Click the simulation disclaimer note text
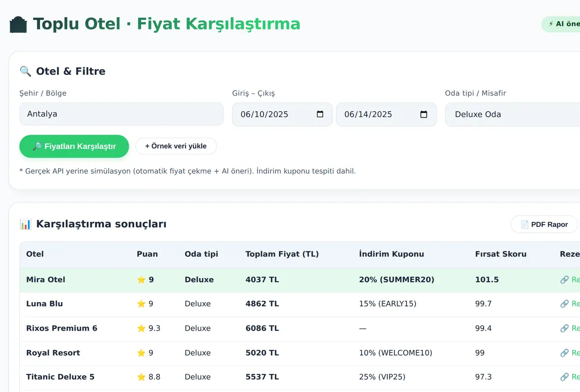The width and height of the screenshot is (580, 392). click(x=188, y=171)
